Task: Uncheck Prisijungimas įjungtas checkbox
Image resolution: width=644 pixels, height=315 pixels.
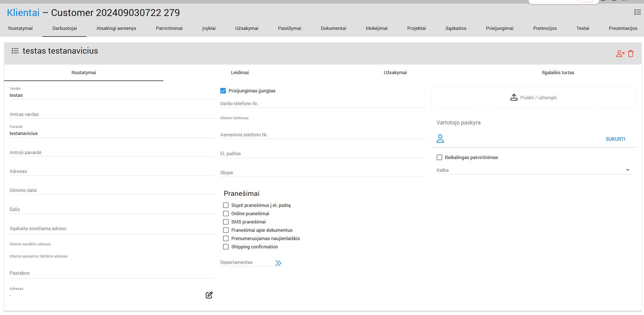Action: (223, 91)
